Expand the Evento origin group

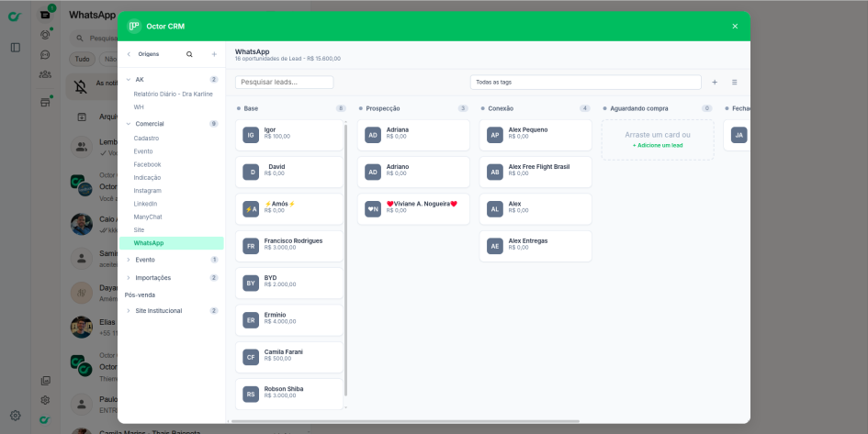(128, 260)
